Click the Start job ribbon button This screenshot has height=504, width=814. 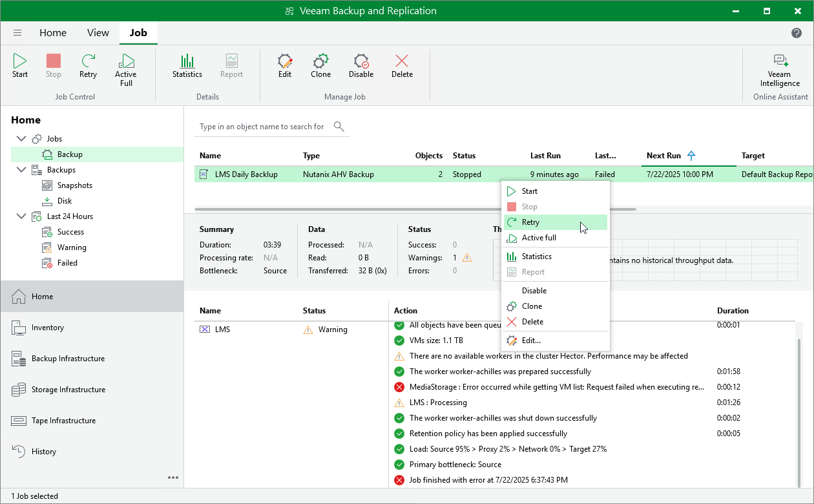pos(20,67)
